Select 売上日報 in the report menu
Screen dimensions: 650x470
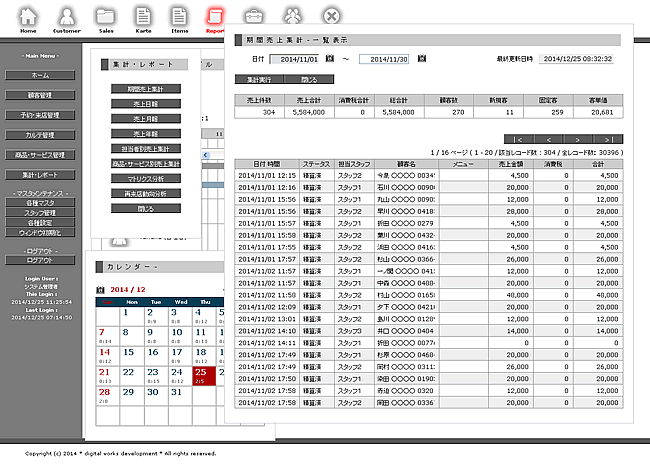point(146,104)
